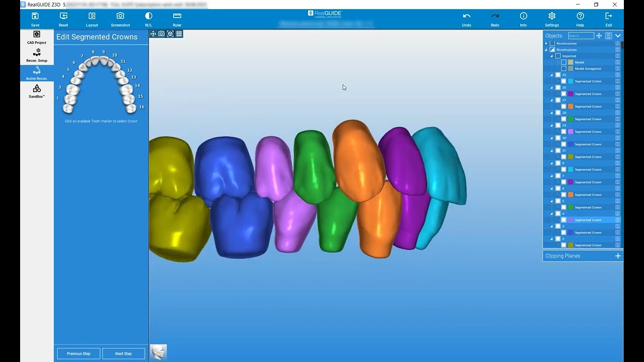Switch to the CAD Project step
644x362 pixels.
(x=37, y=38)
